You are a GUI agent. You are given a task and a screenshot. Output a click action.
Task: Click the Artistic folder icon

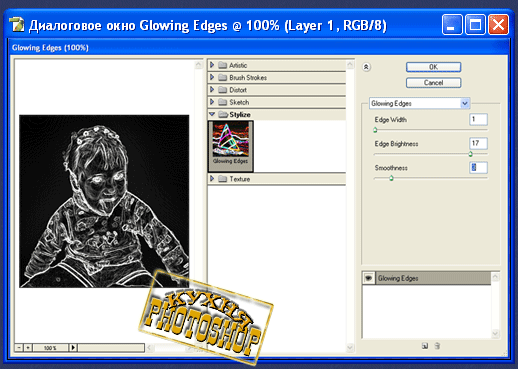click(222, 65)
